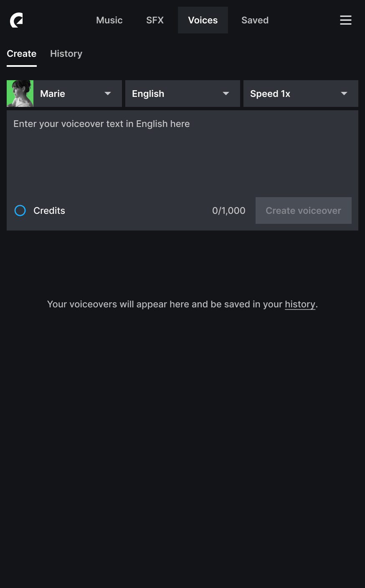Follow the history link in the message
Screen dimensions: 365x588
point(300,304)
